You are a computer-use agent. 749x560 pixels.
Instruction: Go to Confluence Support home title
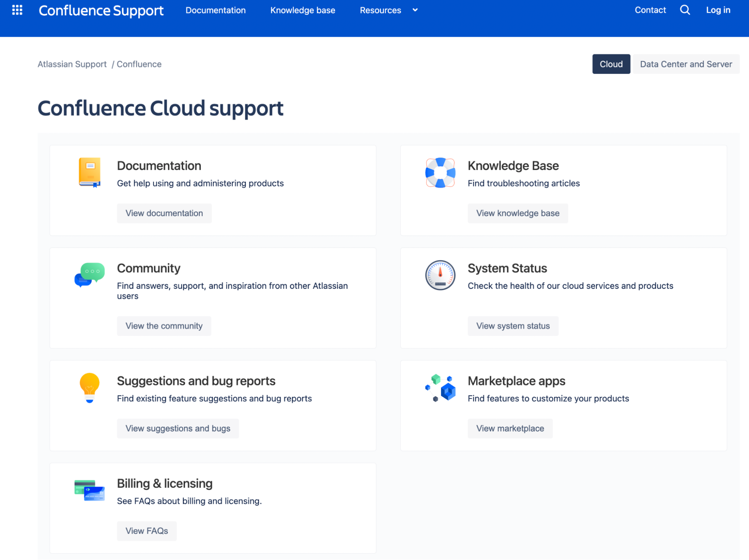[x=101, y=10]
